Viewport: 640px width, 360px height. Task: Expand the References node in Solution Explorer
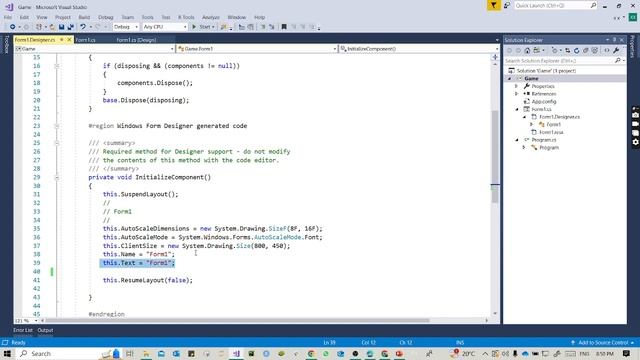click(x=516, y=94)
